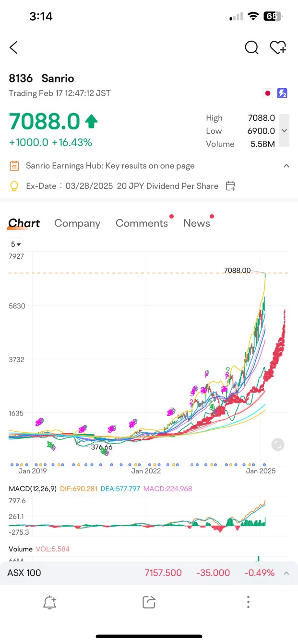The width and height of the screenshot is (298, 644).
Task: Tap the dividend lightbulb icon
Action: click(14, 186)
